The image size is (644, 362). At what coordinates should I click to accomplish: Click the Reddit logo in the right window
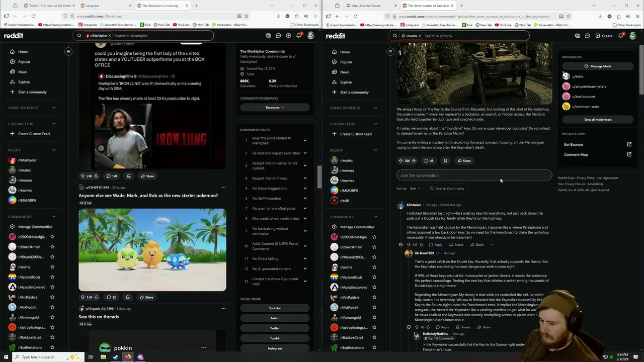[x=336, y=36]
